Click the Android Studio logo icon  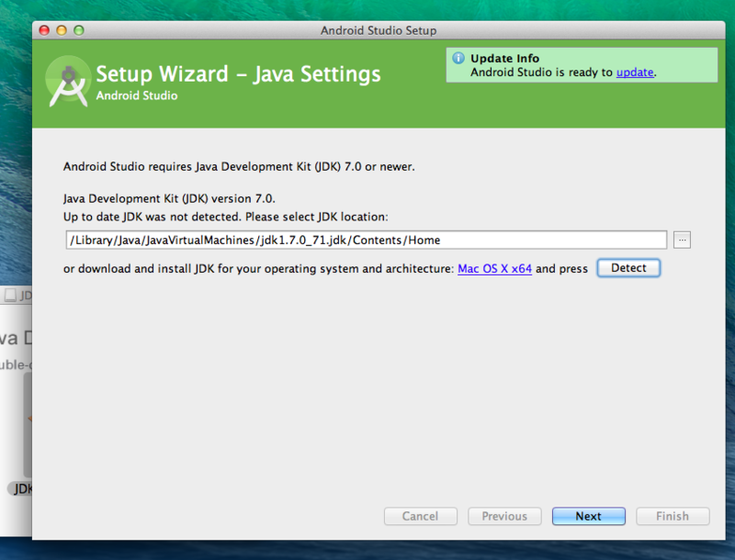pyautogui.click(x=68, y=82)
